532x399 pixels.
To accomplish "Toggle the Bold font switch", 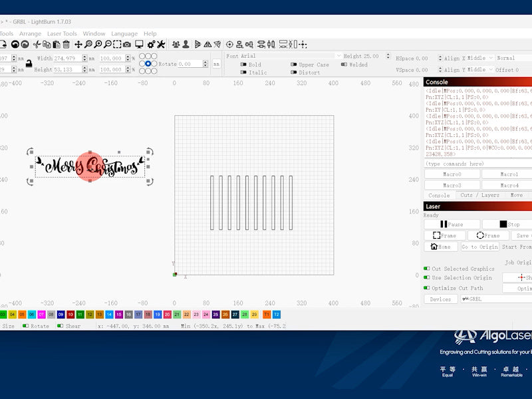I will 243,65.
